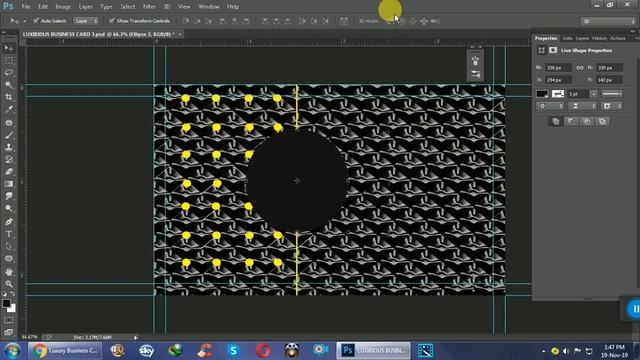Open the Layer menu
The image size is (640, 360).
pyautogui.click(x=85, y=7)
